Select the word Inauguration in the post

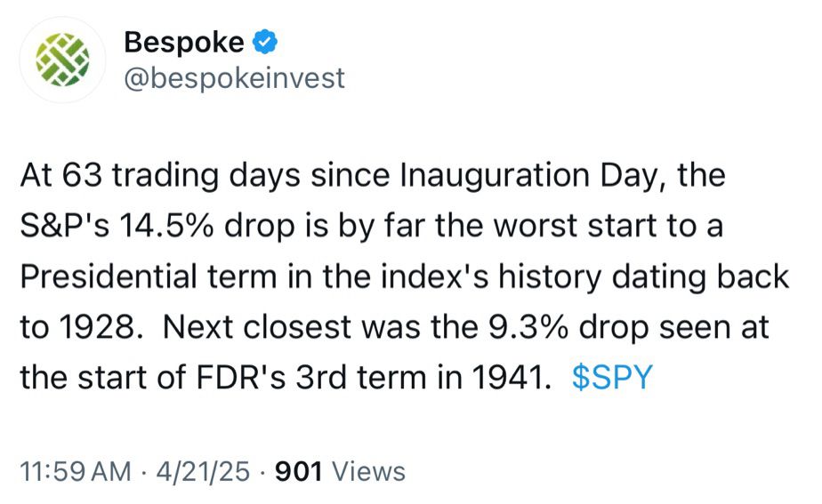495,177
